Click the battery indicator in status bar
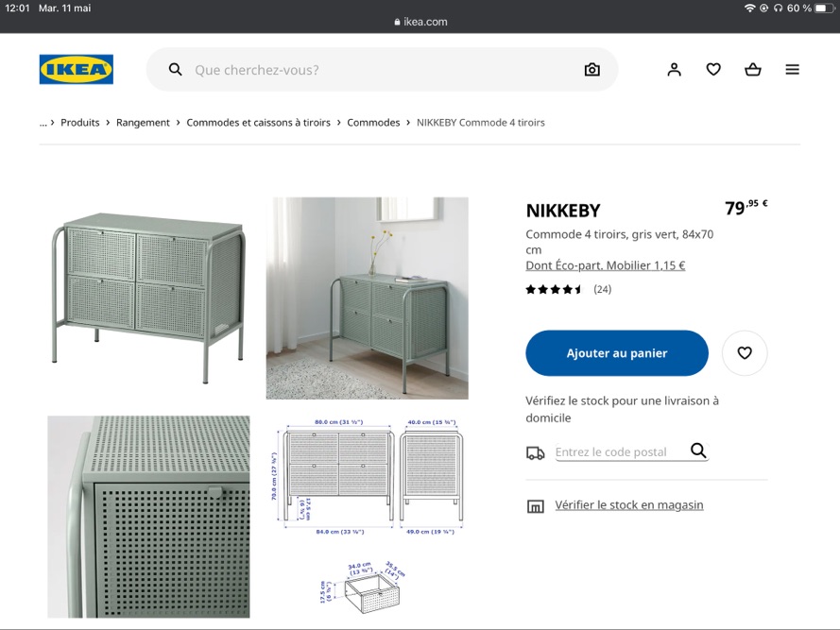The height and width of the screenshot is (630, 840). (x=824, y=9)
